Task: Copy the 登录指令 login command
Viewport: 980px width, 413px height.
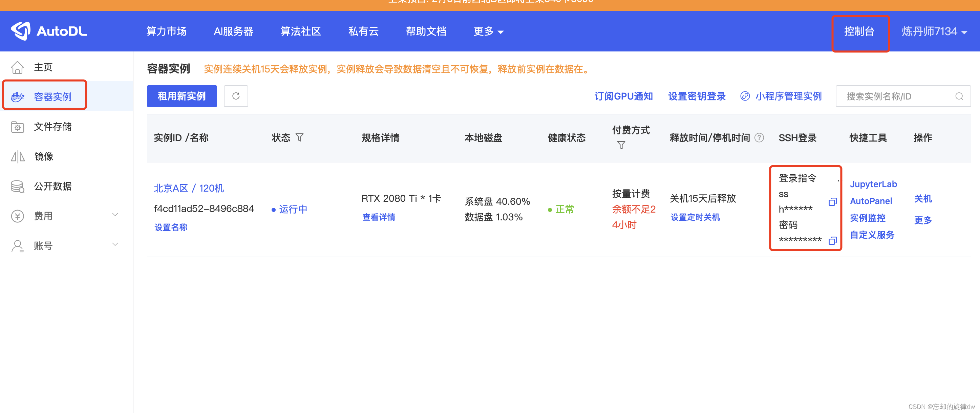Action: point(832,202)
